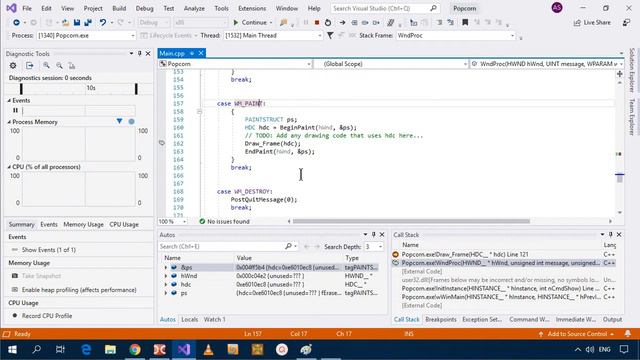Click the Step Out icon
The width and height of the screenshot is (640, 360).
click(x=376, y=23)
